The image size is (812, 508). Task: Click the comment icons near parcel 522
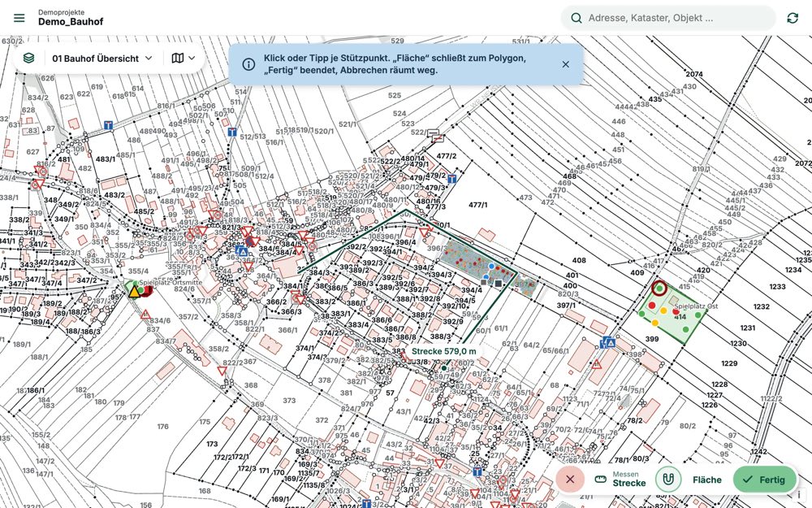[435, 136]
